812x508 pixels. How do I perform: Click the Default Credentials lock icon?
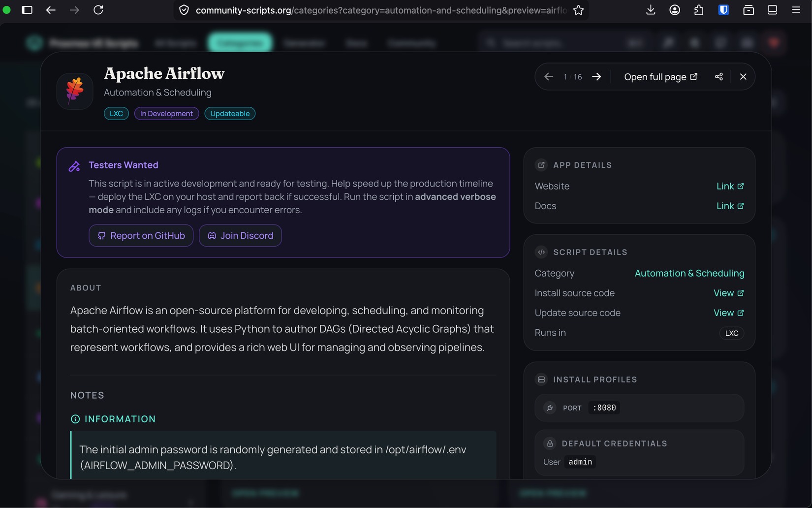(x=550, y=444)
